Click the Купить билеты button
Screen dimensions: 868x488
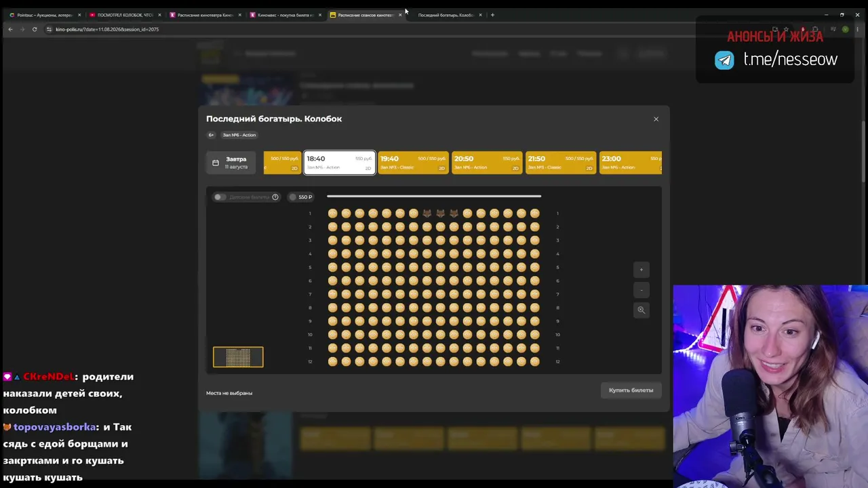click(x=631, y=390)
